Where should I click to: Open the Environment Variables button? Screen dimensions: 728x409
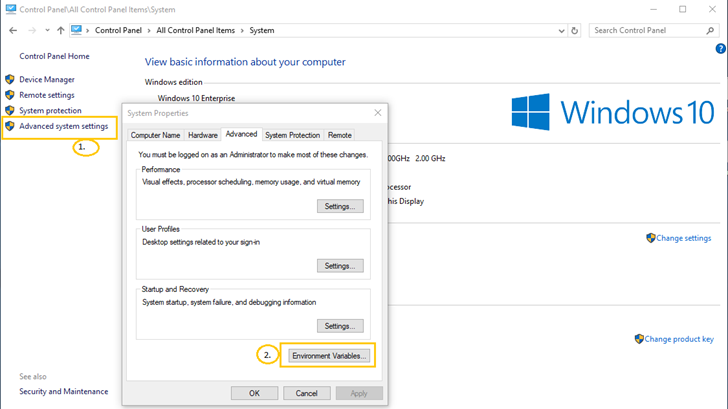(x=329, y=355)
